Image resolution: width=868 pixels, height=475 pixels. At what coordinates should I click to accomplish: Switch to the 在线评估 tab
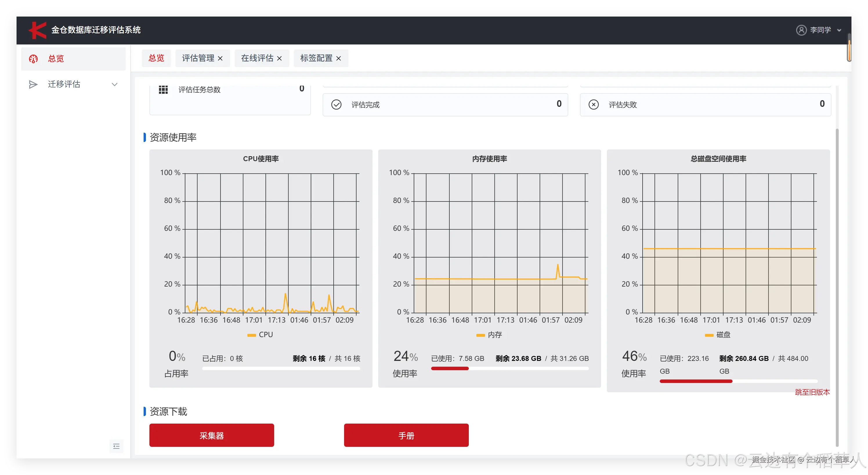[x=257, y=58]
